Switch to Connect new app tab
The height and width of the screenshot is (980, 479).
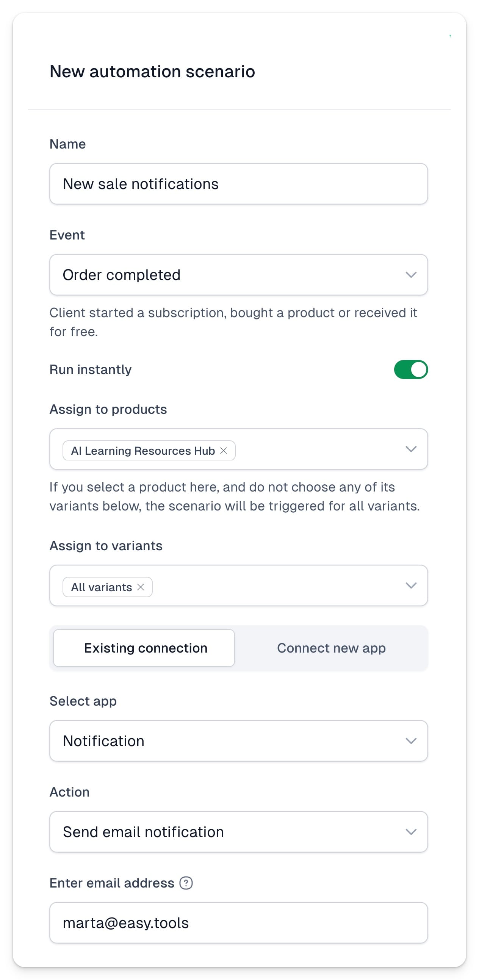(x=331, y=648)
